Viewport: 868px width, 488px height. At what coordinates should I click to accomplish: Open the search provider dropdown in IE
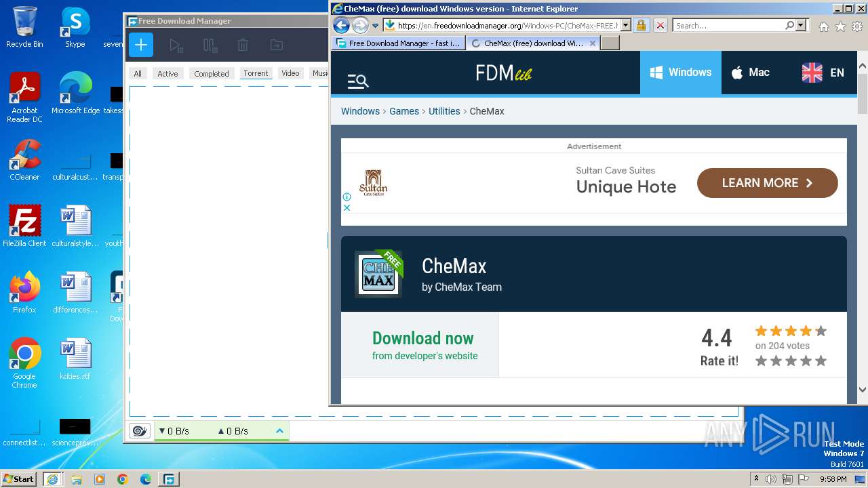801,26
